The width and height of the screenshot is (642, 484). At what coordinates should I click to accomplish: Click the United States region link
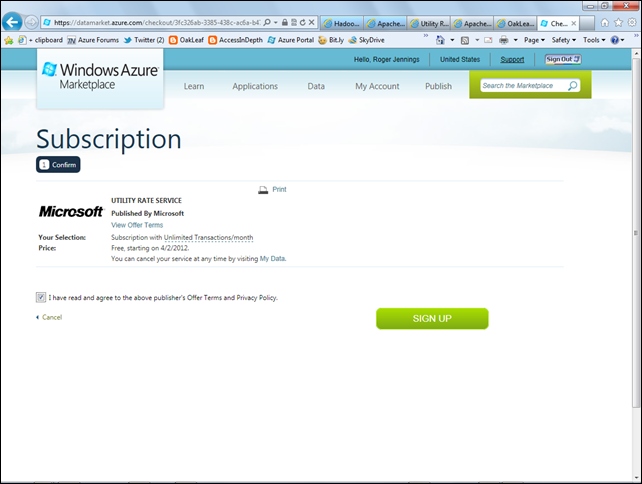[460, 59]
